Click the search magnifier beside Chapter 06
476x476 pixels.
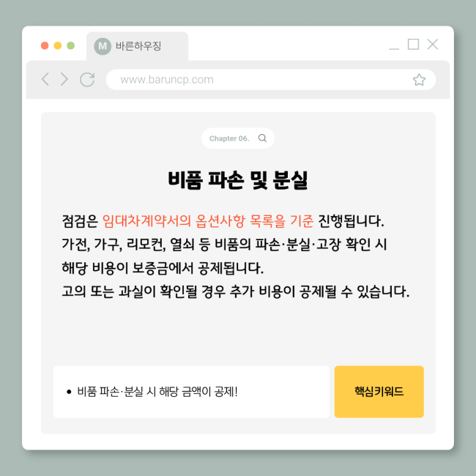point(262,138)
